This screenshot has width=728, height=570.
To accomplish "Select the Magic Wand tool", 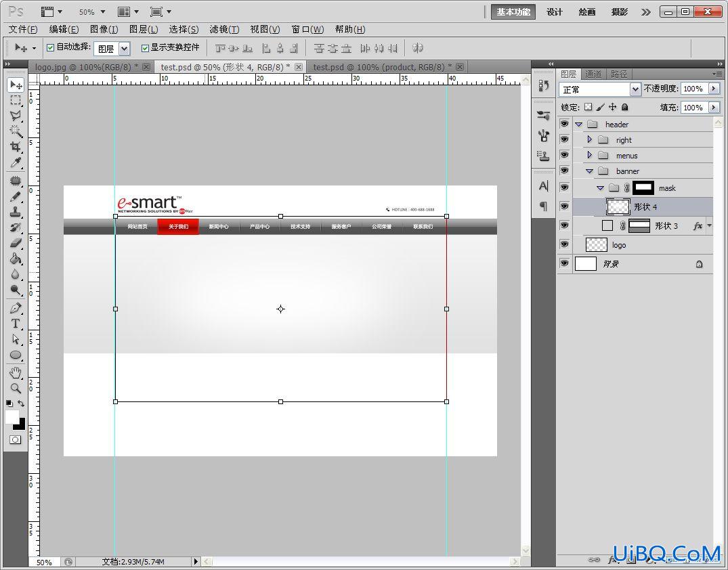I will [x=16, y=131].
